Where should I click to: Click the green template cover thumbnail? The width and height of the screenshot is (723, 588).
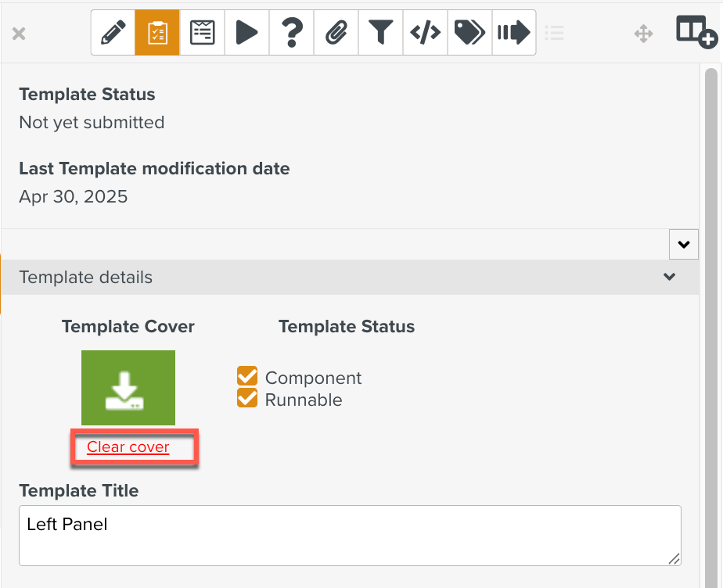pyautogui.click(x=128, y=388)
